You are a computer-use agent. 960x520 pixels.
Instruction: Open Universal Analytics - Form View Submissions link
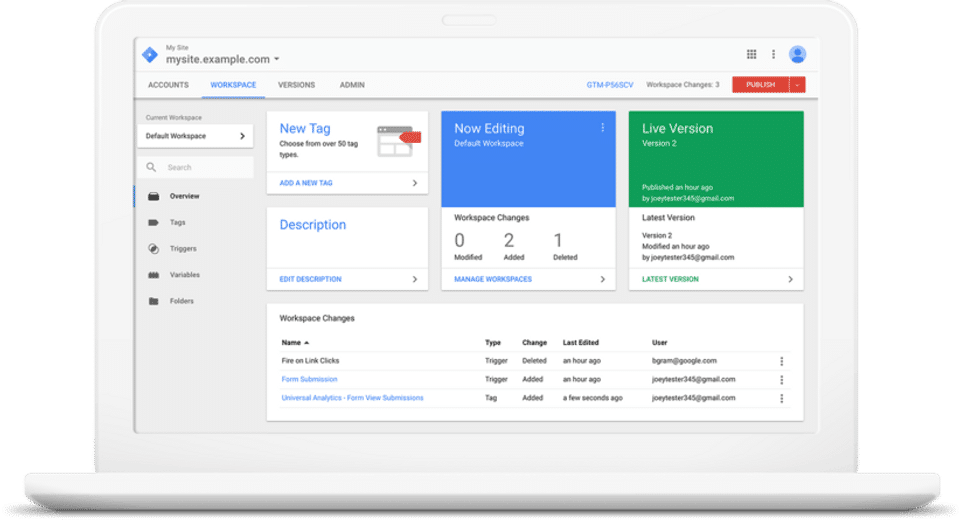pos(352,398)
